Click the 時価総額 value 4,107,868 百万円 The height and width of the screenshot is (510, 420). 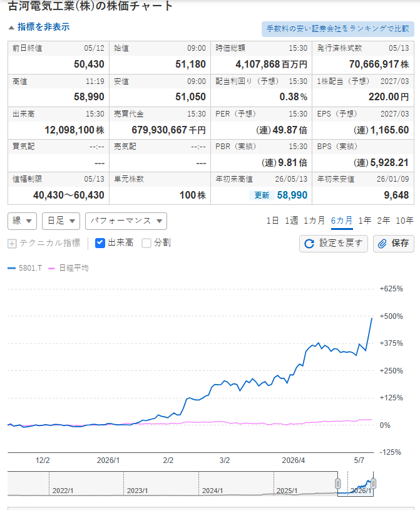271,64
